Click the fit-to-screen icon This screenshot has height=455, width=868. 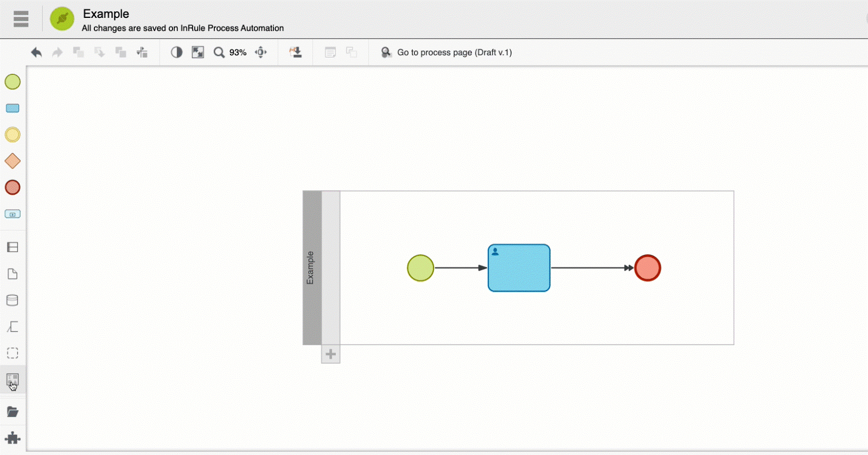(x=198, y=53)
